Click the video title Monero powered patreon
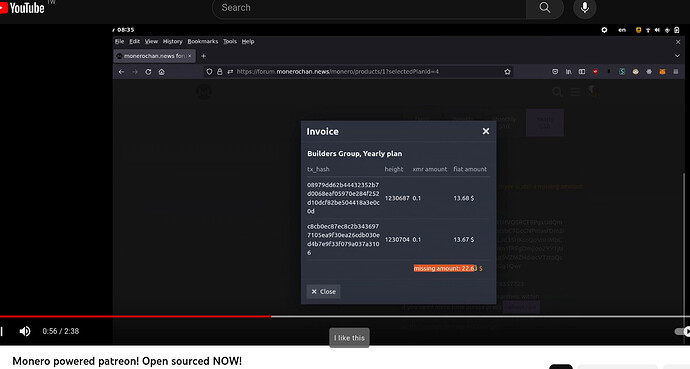The width and height of the screenshot is (690, 369). point(127,361)
